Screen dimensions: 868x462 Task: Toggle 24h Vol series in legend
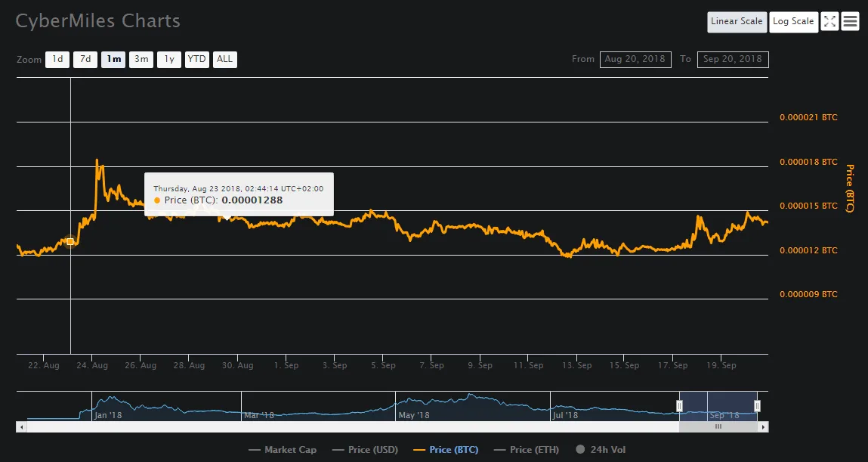click(601, 450)
